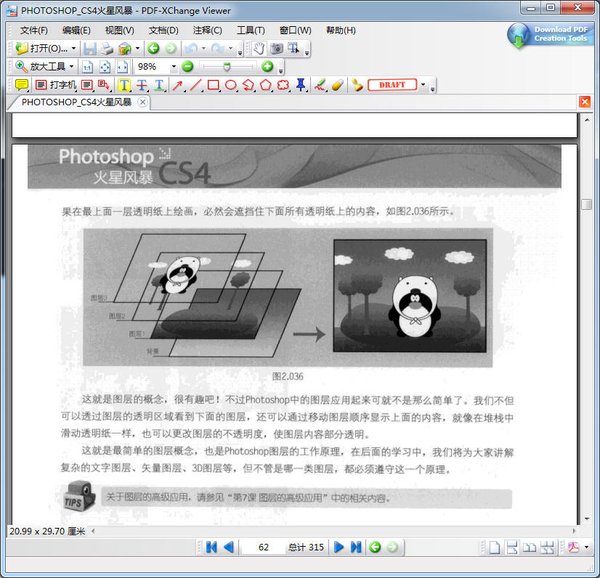
Task: Select the Snapshot camera tool
Action: coord(277,48)
